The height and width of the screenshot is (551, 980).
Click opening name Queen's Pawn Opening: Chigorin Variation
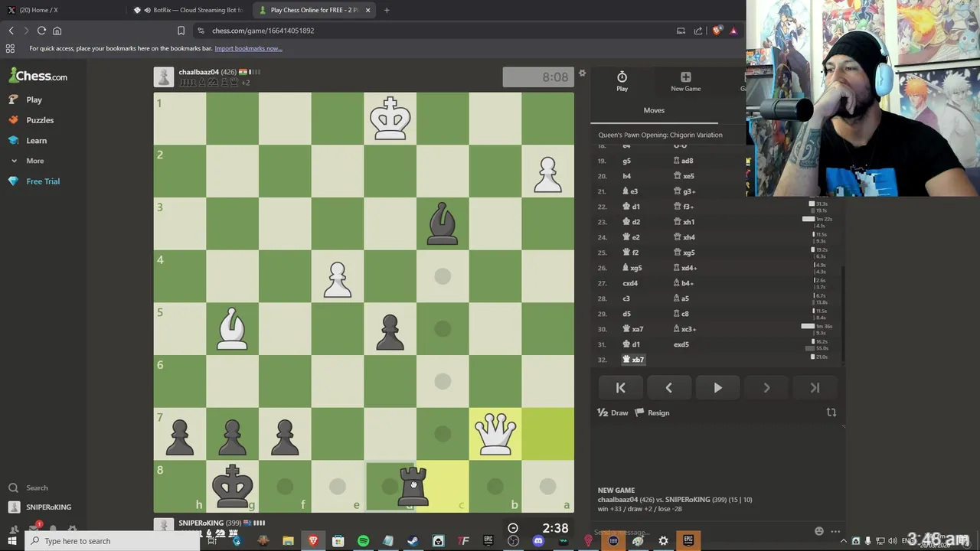point(660,135)
